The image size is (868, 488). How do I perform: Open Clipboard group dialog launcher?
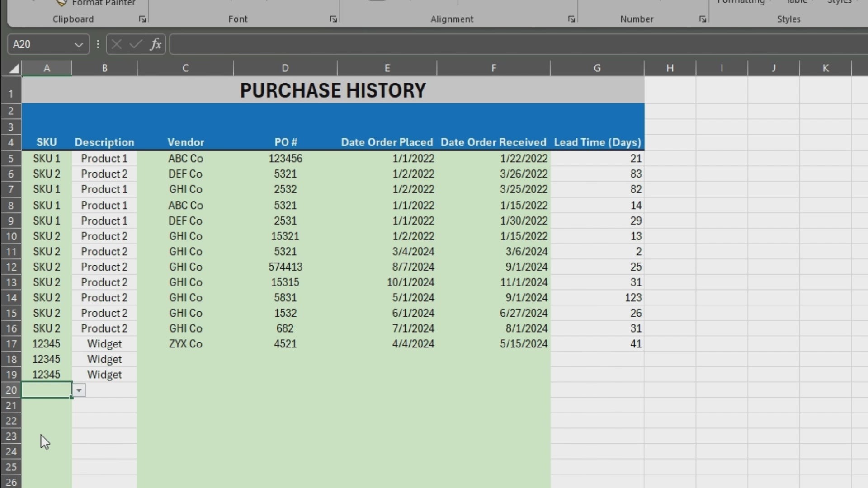pyautogui.click(x=142, y=19)
